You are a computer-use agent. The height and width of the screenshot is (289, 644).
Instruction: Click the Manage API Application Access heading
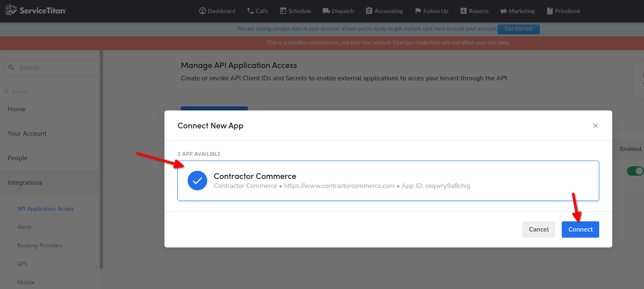point(239,65)
